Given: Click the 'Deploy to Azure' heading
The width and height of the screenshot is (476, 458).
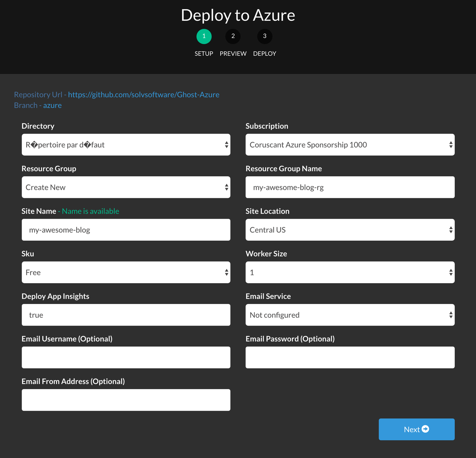Looking at the screenshot, I should (238, 15).
